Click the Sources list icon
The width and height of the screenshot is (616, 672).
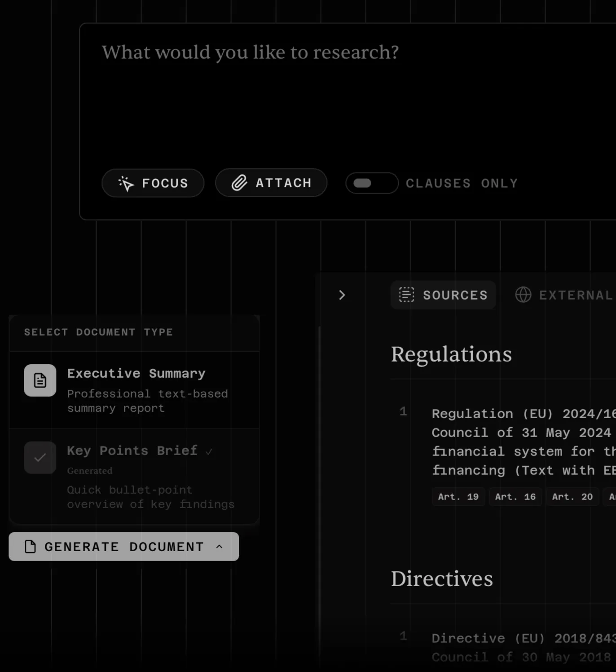[406, 295]
